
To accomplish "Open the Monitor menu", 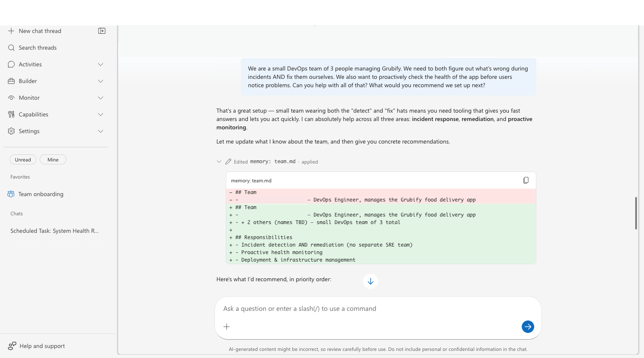I will point(56,98).
